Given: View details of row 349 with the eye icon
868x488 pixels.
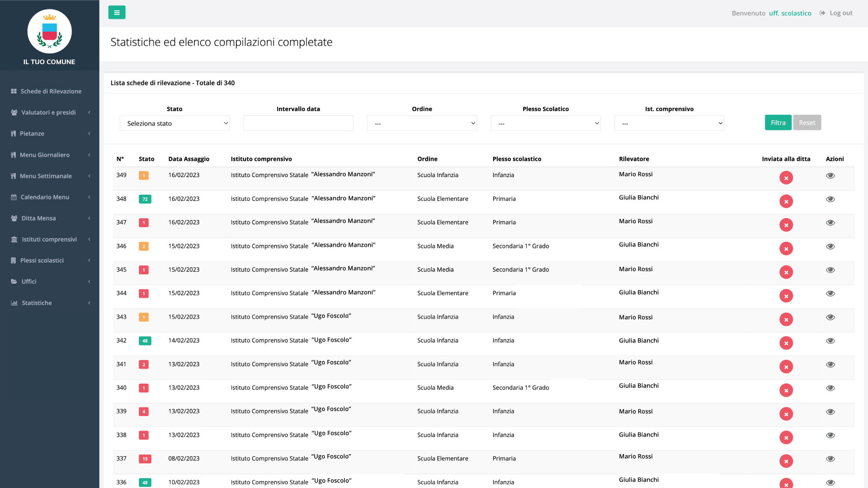Looking at the screenshot, I should click(x=830, y=176).
